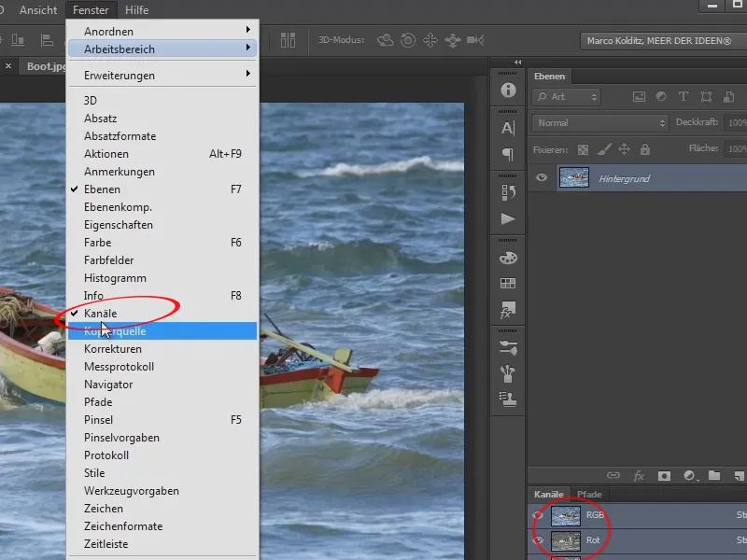747x560 pixels.
Task: Open the History panel icon
Action: pyautogui.click(x=508, y=192)
